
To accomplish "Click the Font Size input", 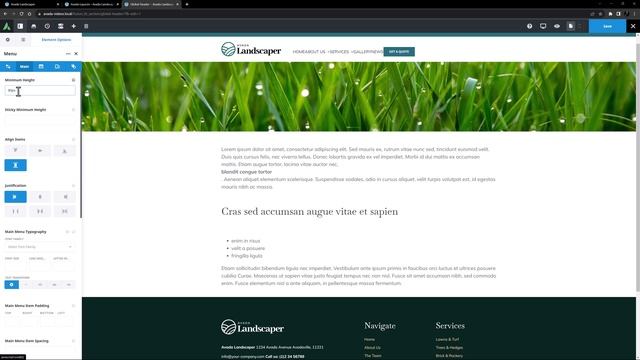I will 15,267.
